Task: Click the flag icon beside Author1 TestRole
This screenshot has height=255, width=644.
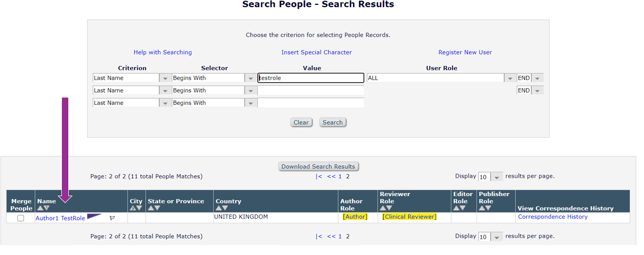Action: [112, 218]
